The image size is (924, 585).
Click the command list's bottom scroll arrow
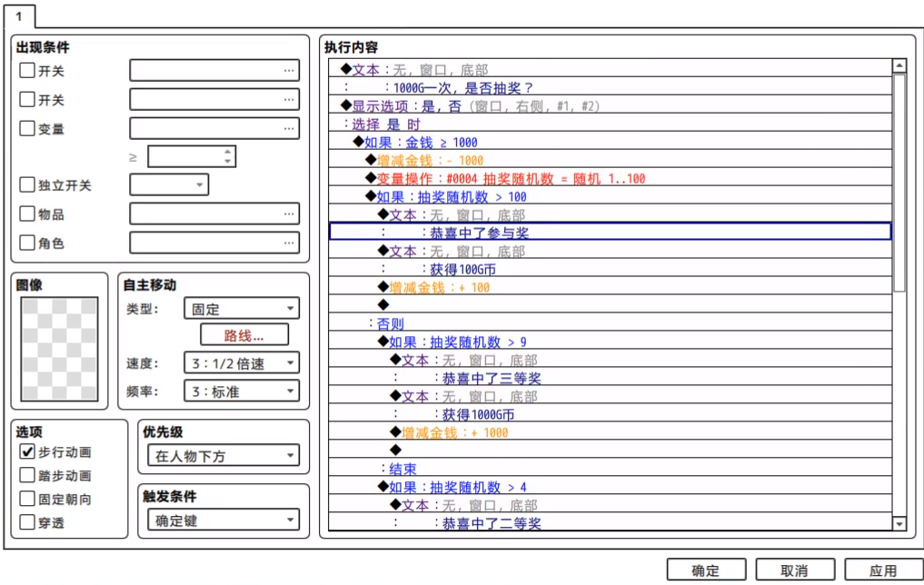[899, 522]
